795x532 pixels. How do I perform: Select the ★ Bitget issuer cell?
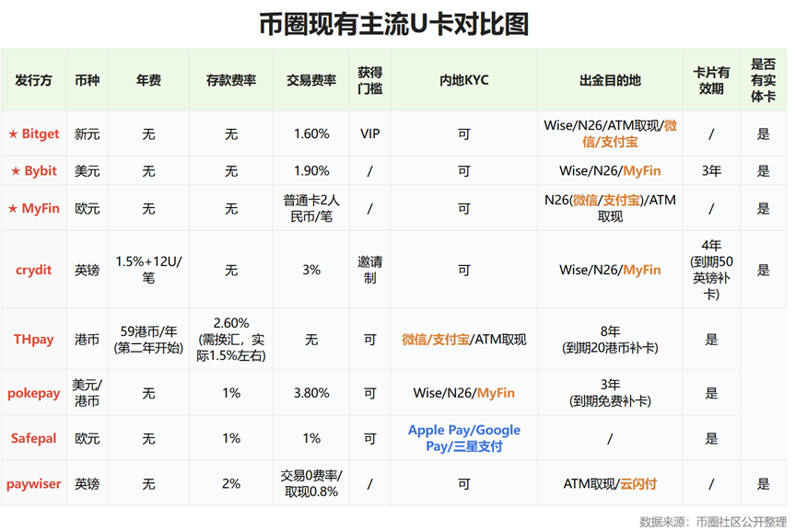(x=33, y=133)
